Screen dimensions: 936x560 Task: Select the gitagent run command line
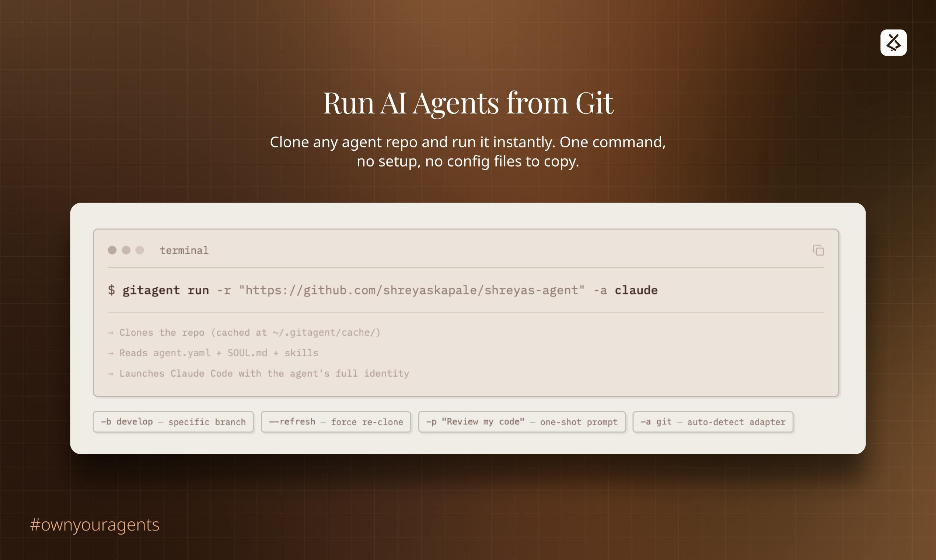click(x=383, y=290)
